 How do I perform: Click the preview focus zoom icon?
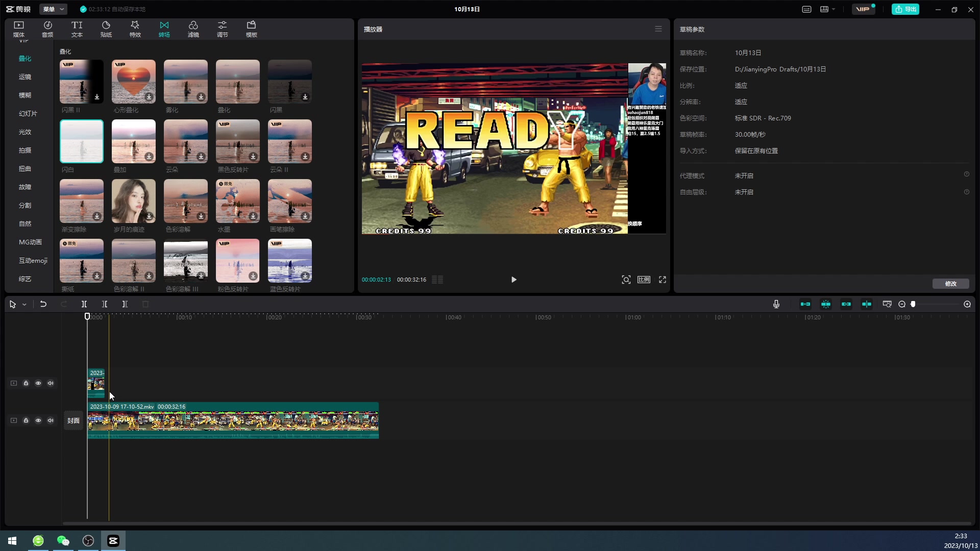tap(626, 280)
